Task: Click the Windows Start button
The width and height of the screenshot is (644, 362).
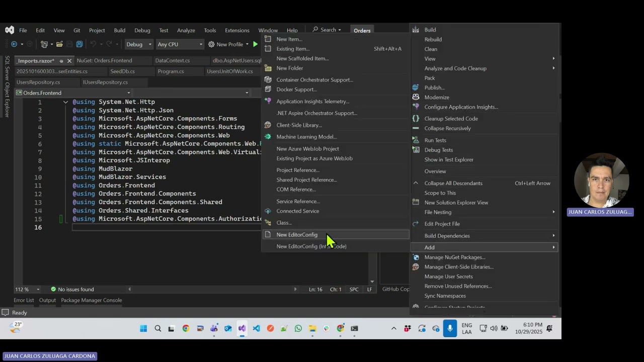Action: (143, 329)
